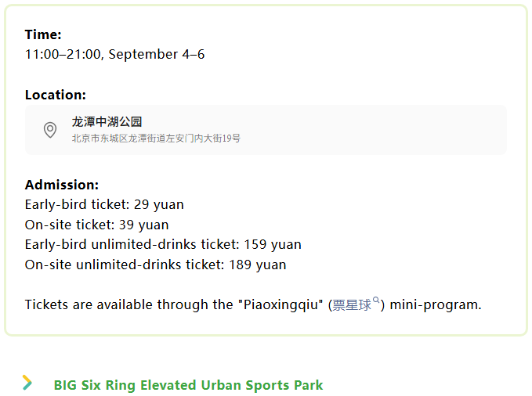The height and width of the screenshot is (396, 532).
Task: Click the On-site ticket: 39 yuan line
Action: tap(96, 225)
